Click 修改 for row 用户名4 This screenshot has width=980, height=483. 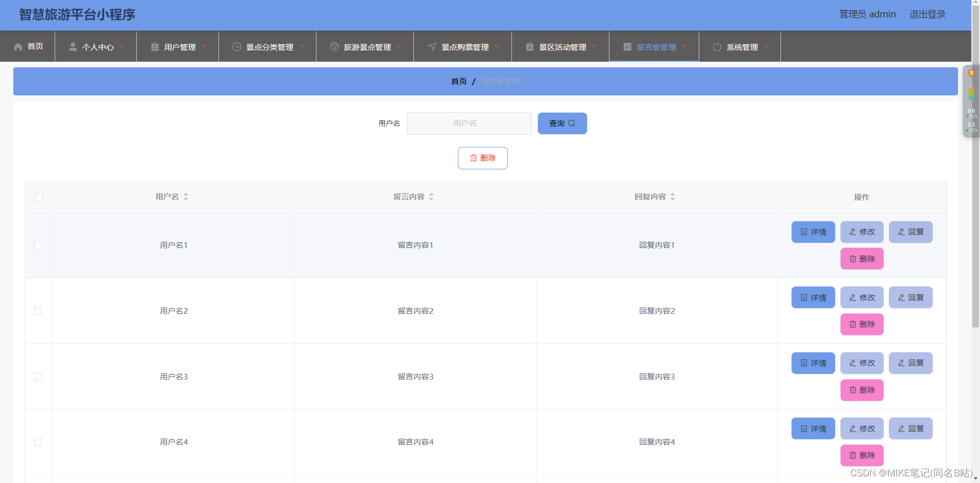tap(862, 429)
